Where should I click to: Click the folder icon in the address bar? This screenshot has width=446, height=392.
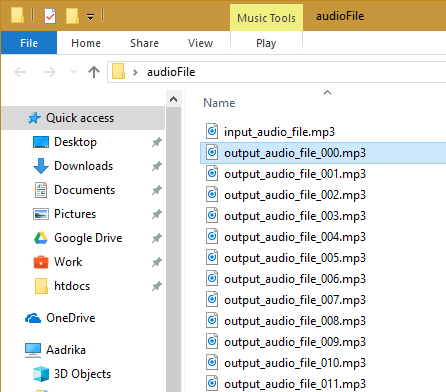coord(118,71)
